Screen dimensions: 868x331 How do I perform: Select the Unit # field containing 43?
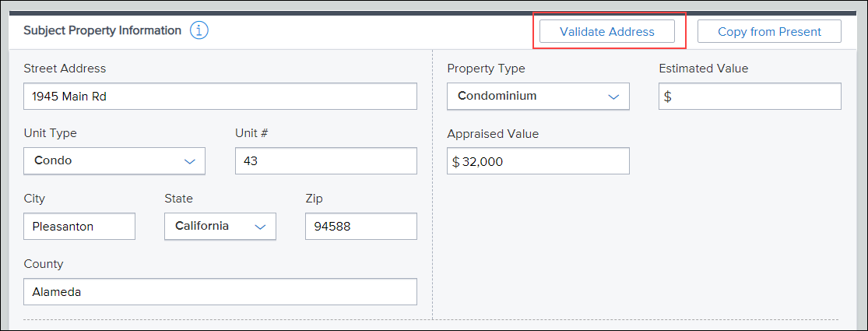pyautogui.click(x=325, y=161)
